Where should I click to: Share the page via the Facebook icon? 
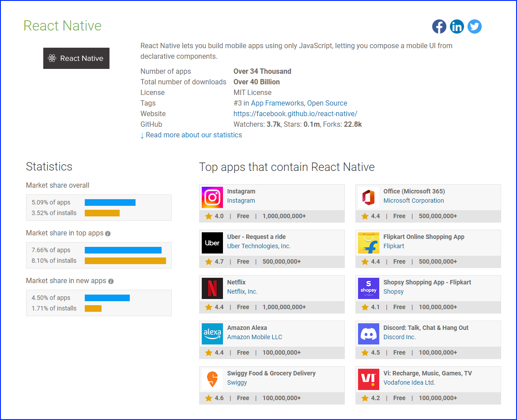(x=439, y=26)
